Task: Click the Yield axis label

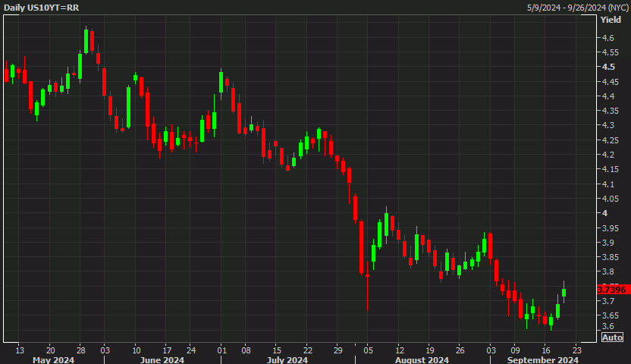Action: [611, 20]
